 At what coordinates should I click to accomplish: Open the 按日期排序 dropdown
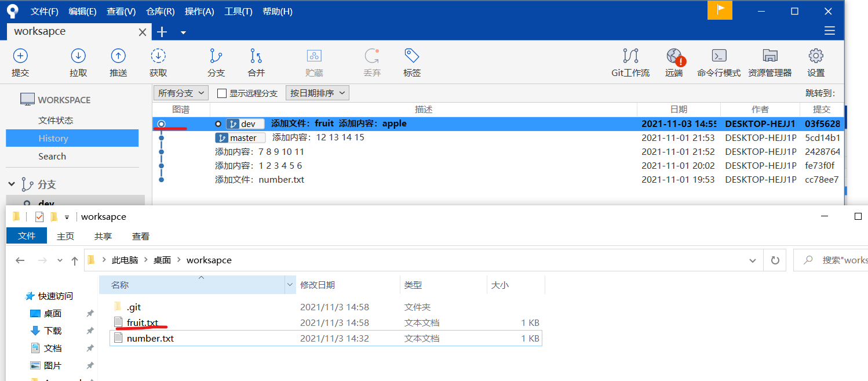click(318, 93)
